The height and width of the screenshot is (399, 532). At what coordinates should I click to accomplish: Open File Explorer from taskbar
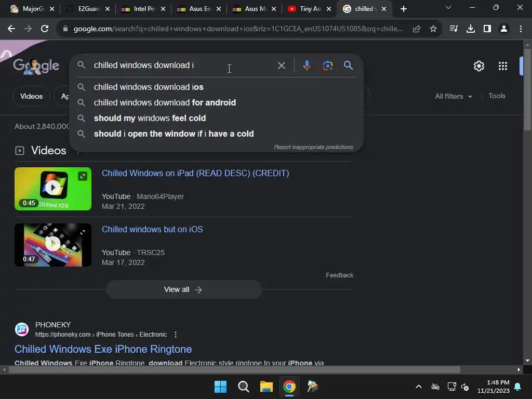(267, 387)
